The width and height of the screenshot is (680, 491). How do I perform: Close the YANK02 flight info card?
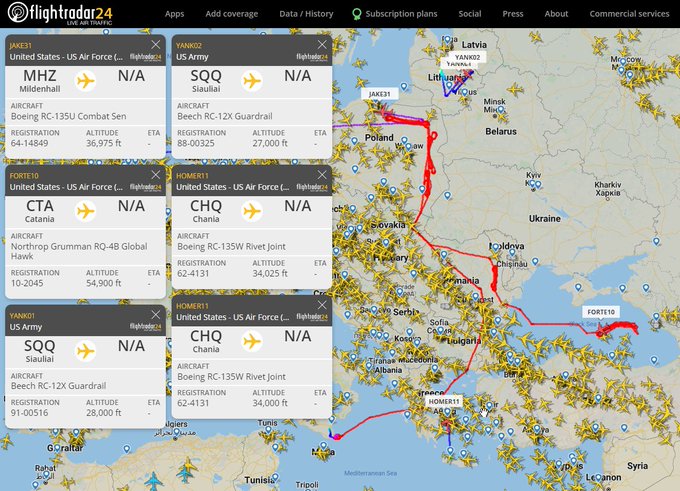(x=322, y=44)
